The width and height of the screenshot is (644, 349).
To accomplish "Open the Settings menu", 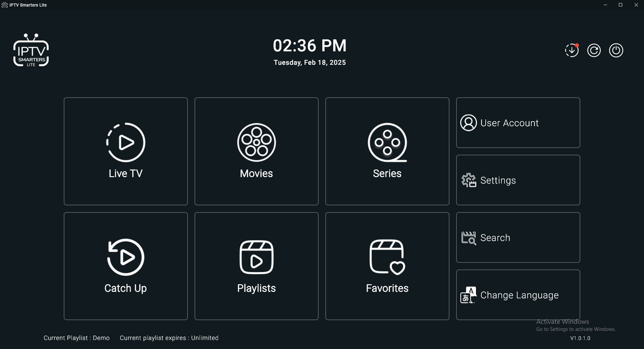I will 518,180.
